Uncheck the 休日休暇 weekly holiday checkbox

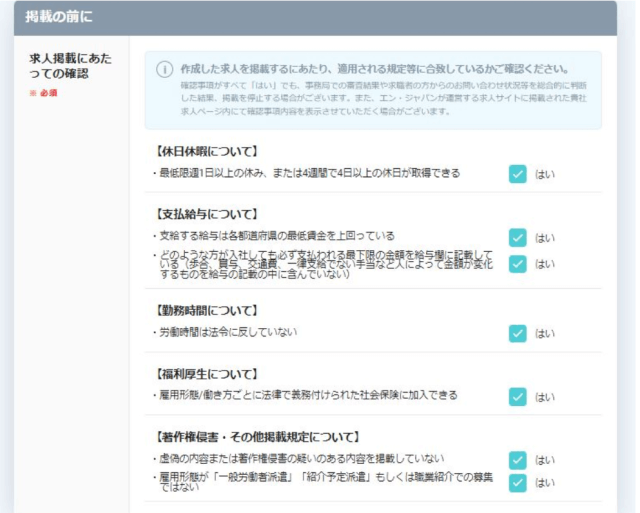coord(517,174)
